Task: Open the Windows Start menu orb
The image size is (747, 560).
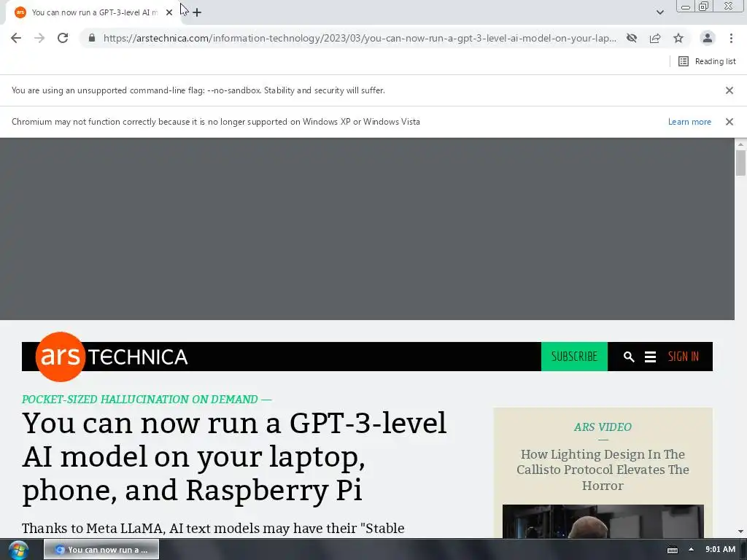Action: coord(18,550)
